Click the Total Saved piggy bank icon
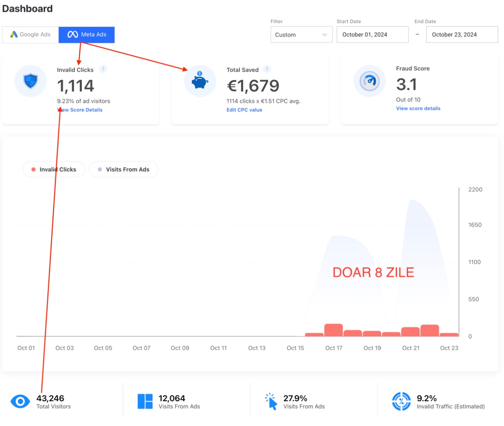504x426 pixels. tap(200, 81)
